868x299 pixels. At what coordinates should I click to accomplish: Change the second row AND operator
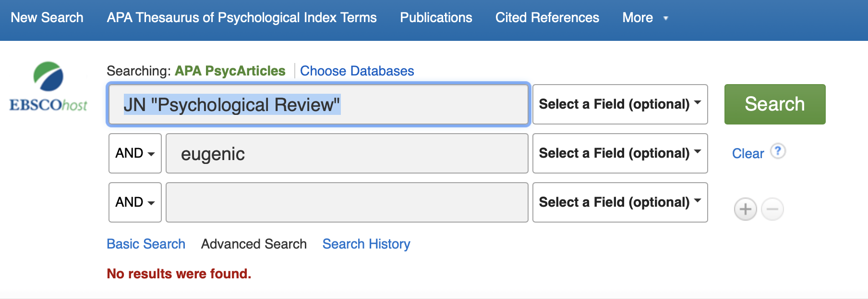click(135, 153)
